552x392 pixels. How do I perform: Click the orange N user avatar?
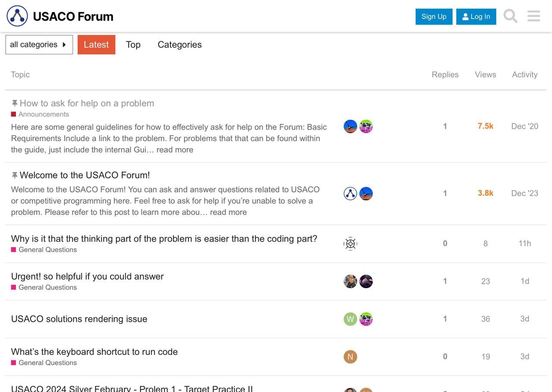coord(350,357)
